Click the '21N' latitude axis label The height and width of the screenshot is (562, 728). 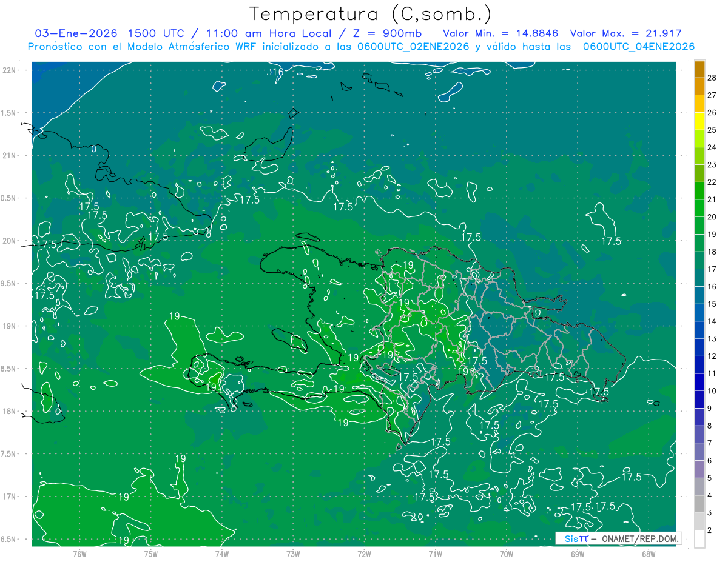[x=10, y=155]
